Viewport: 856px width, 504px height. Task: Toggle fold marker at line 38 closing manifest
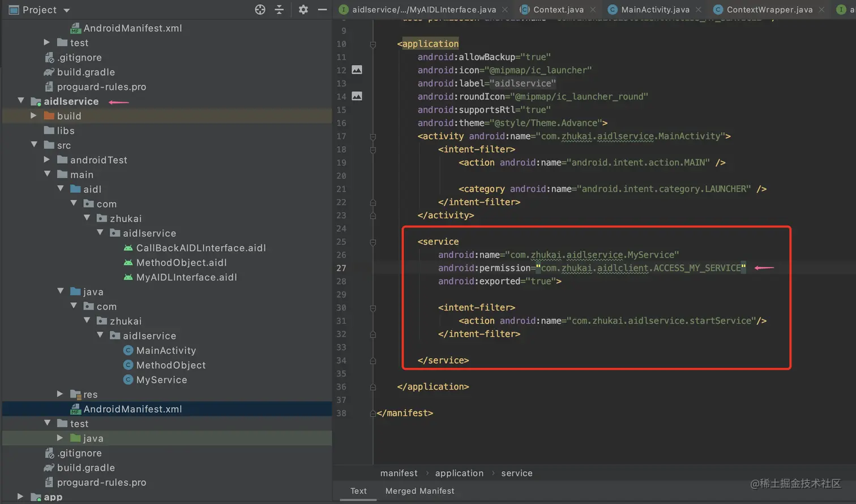coord(373,413)
